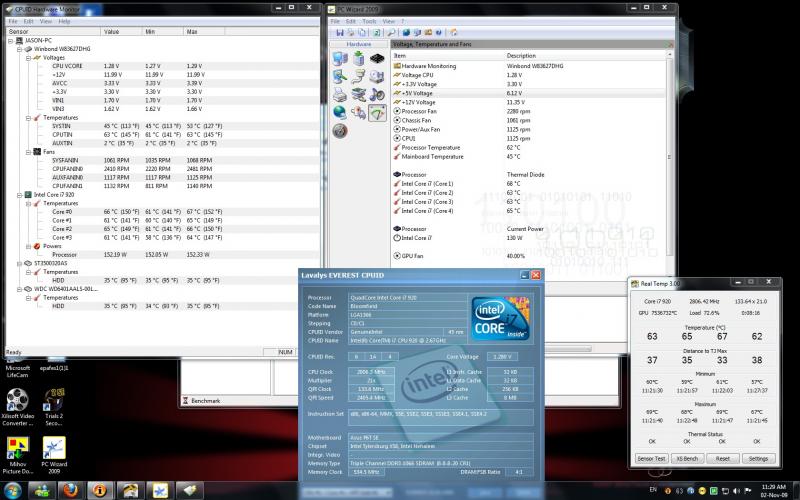Open Trials 2 Second Edition desktop shortcut

[x=54, y=407]
